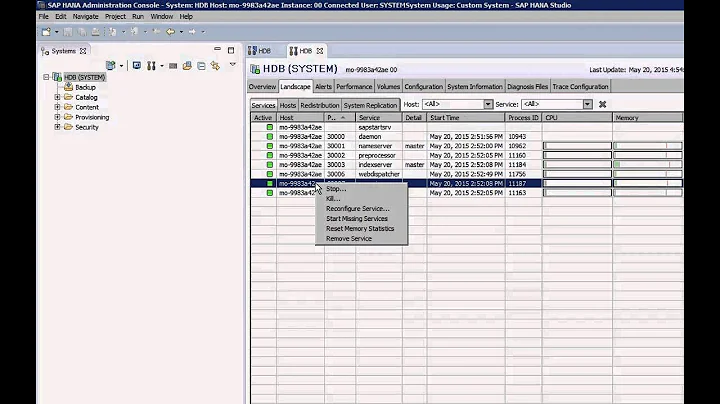Viewport: 720px width, 404px height.
Task: Click the SQL console icon in Systems panel
Action: (x=173, y=66)
